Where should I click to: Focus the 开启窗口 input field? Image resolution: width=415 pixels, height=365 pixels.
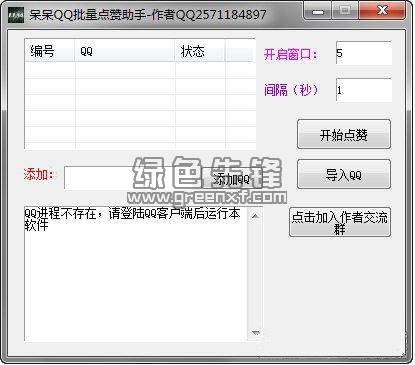tap(364, 53)
